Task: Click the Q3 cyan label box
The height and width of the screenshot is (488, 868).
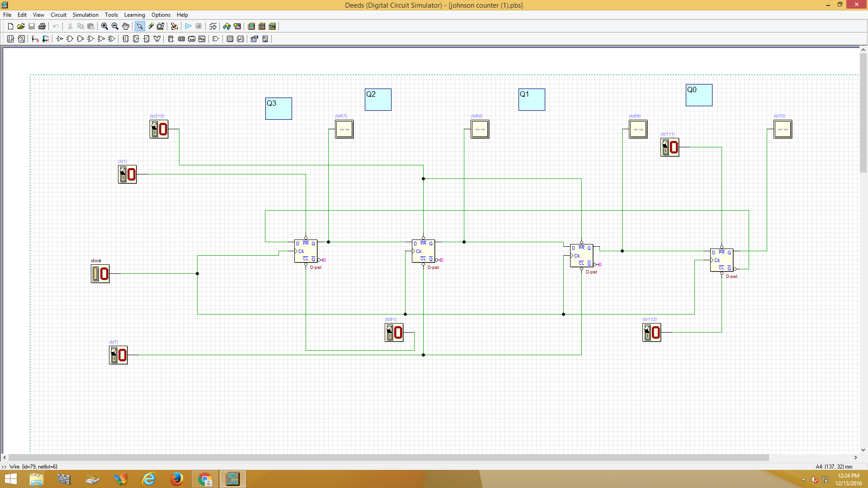Action: [x=278, y=108]
